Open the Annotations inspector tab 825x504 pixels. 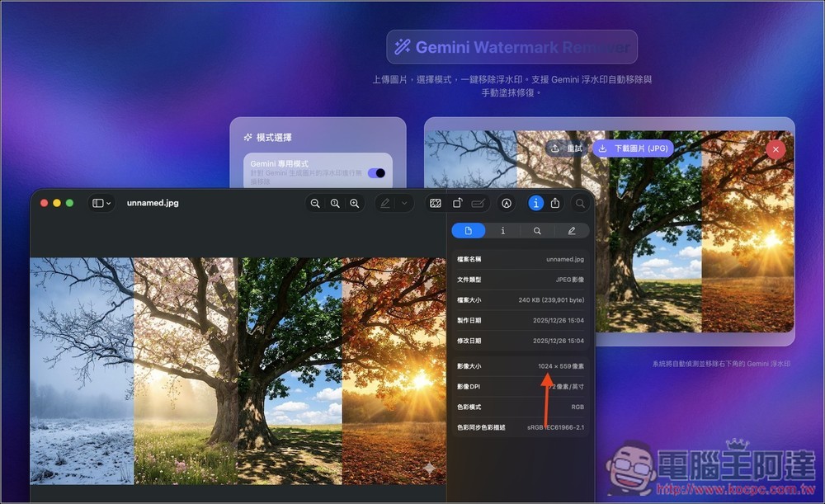click(x=572, y=230)
